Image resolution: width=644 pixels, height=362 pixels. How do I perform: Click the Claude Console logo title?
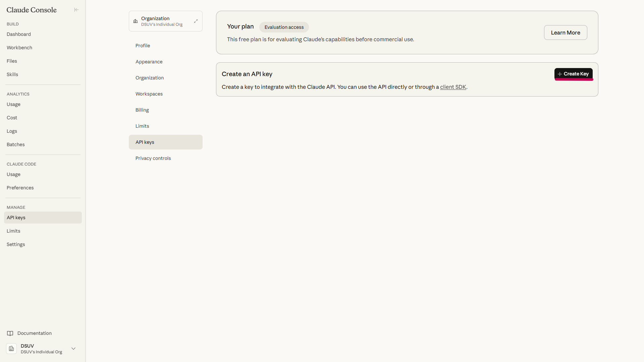tap(32, 10)
